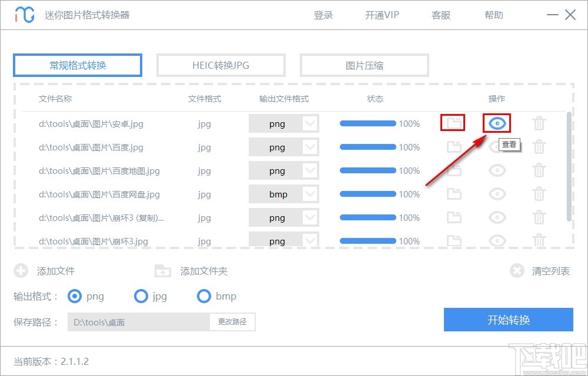Screen dimensions: 588x376
Task: Open folder icon on 百度网盘.jpg row
Action: point(453,194)
